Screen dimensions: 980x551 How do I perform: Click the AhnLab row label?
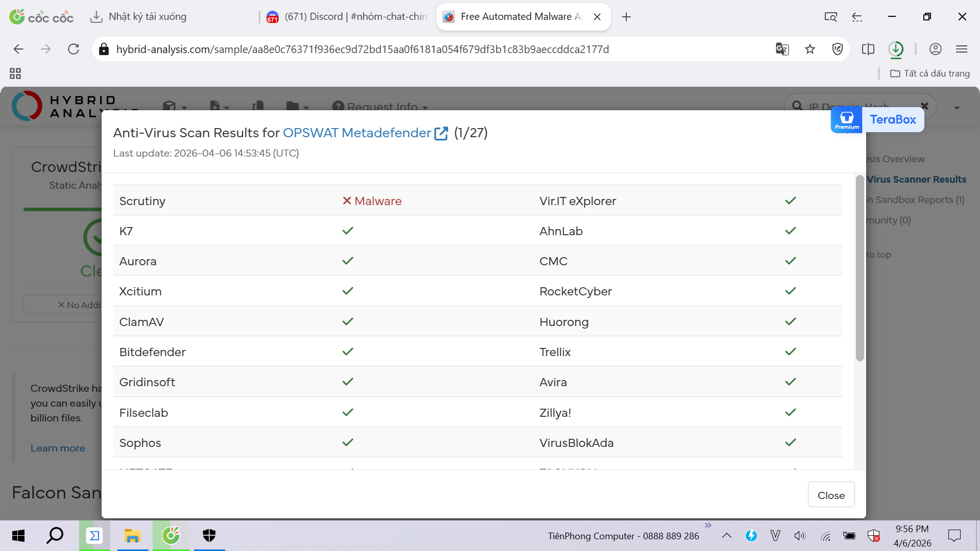click(561, 231)
